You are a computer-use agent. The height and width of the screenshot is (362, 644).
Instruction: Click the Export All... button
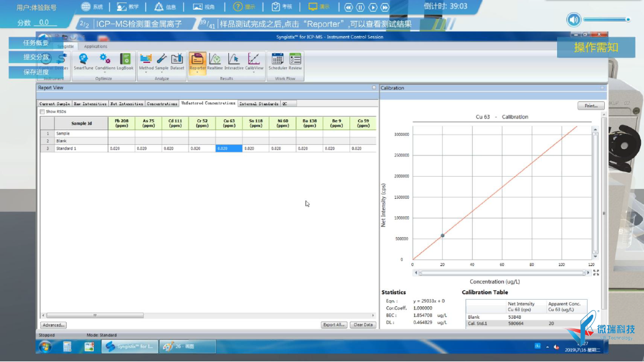(334, 325)
